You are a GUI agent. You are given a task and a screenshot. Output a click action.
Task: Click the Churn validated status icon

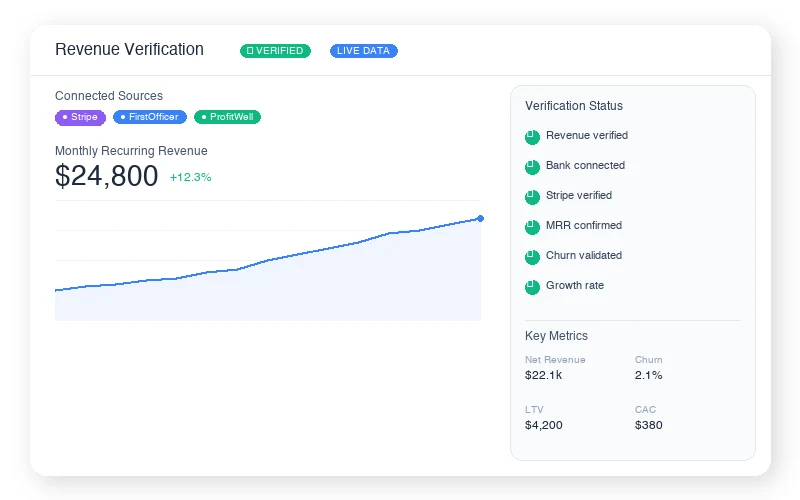(532, 257)
